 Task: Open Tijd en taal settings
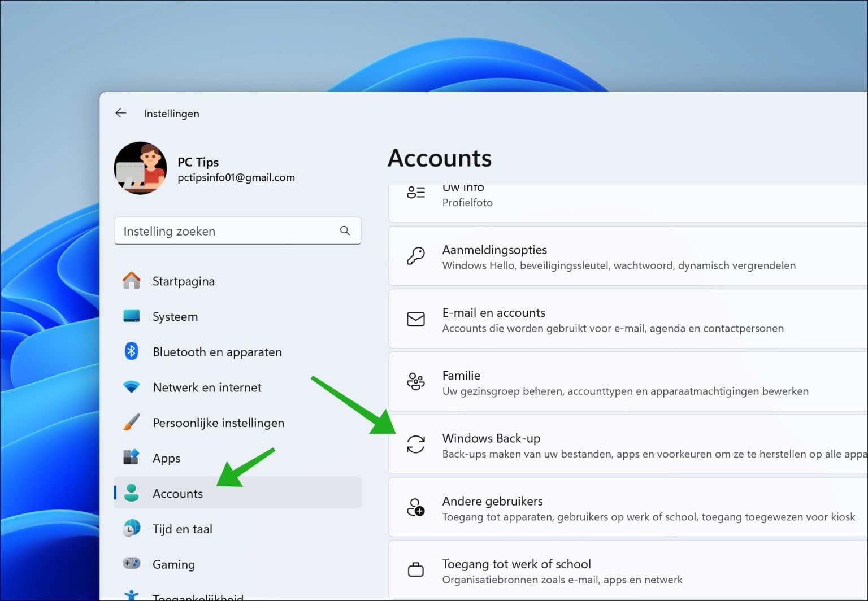(x=237, y=529)
